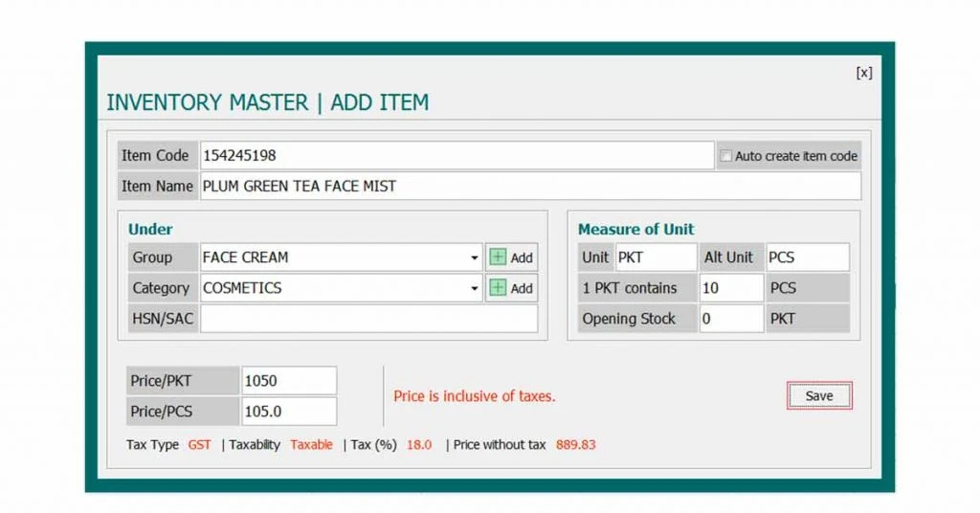
Task: Click the Add label next to Group
Action: (x=522, y=257)
